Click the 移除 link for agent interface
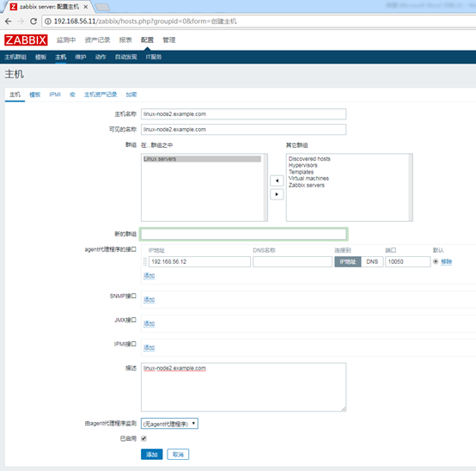The image size is (476, 471). pos(446,262)
